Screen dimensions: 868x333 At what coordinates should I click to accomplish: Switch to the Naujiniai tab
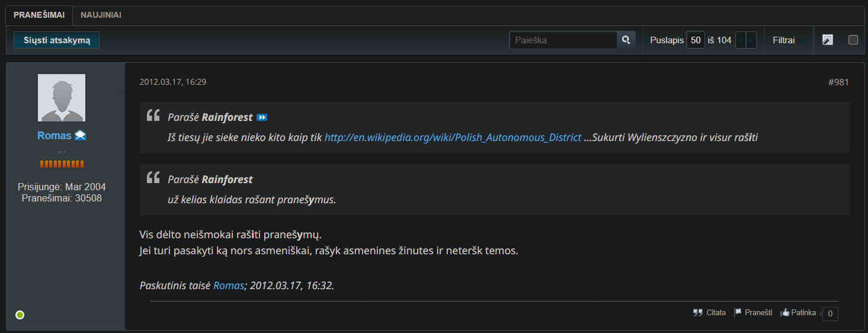[x=101, y=15]
